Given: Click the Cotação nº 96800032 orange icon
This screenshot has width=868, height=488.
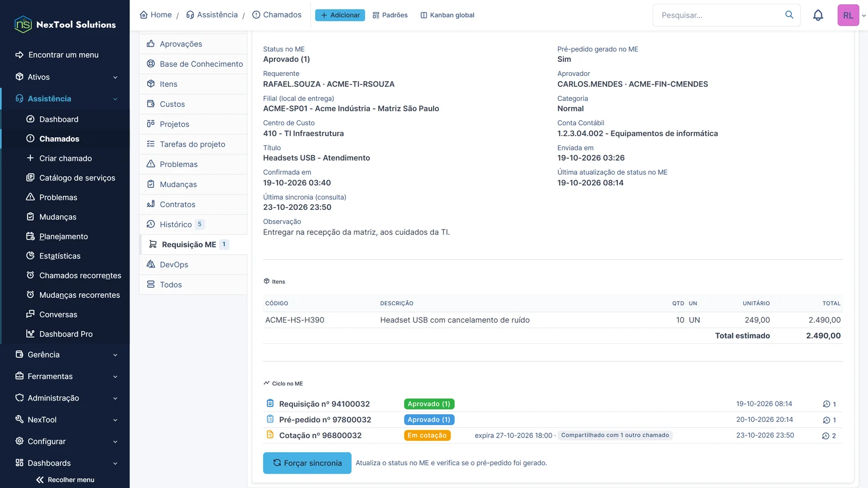Looking at the screenshot, I should [270, 435].
